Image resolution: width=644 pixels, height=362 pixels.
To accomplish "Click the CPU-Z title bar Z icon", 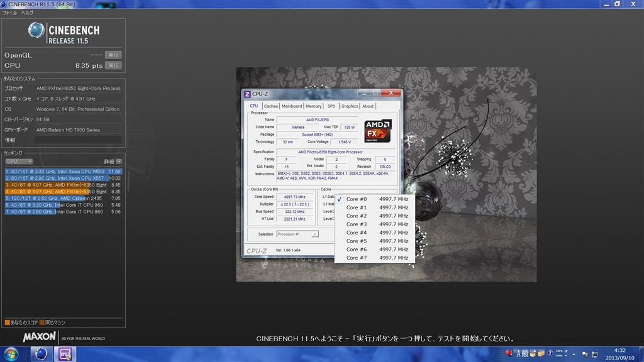I will coord(247,94).
